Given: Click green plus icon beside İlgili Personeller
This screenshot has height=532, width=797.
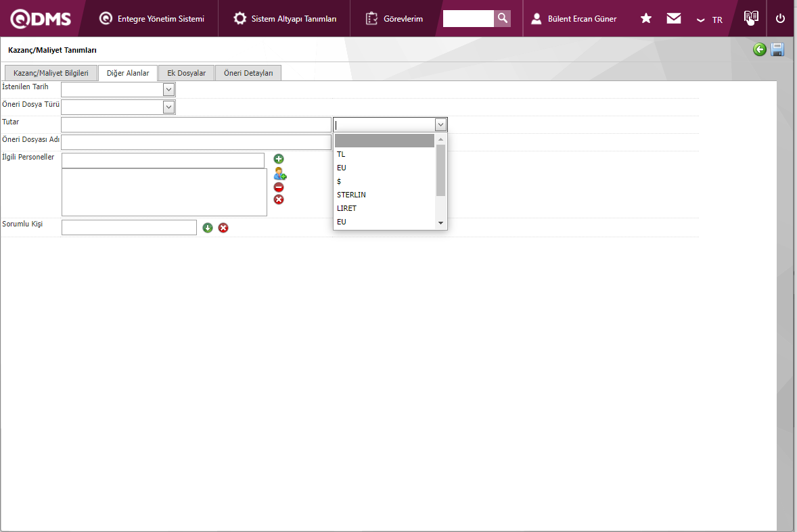Looking at the screenshot, I should coord(279,159).
